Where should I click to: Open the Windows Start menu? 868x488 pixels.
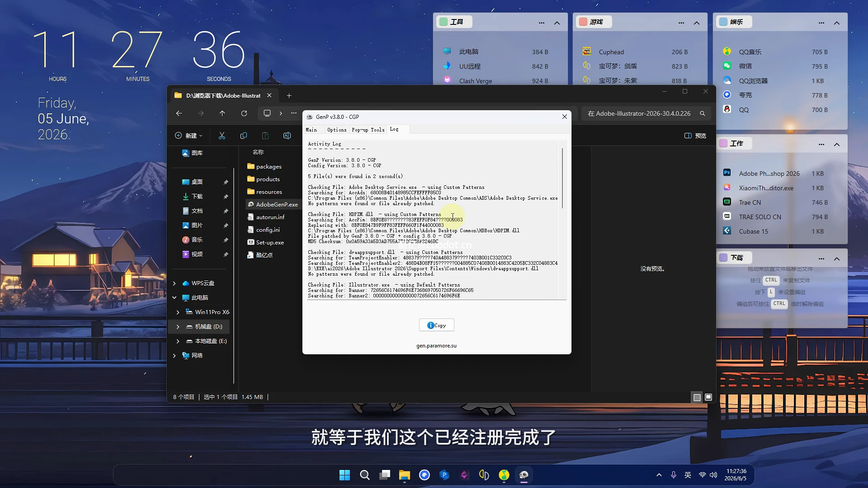tap(344, 475)
